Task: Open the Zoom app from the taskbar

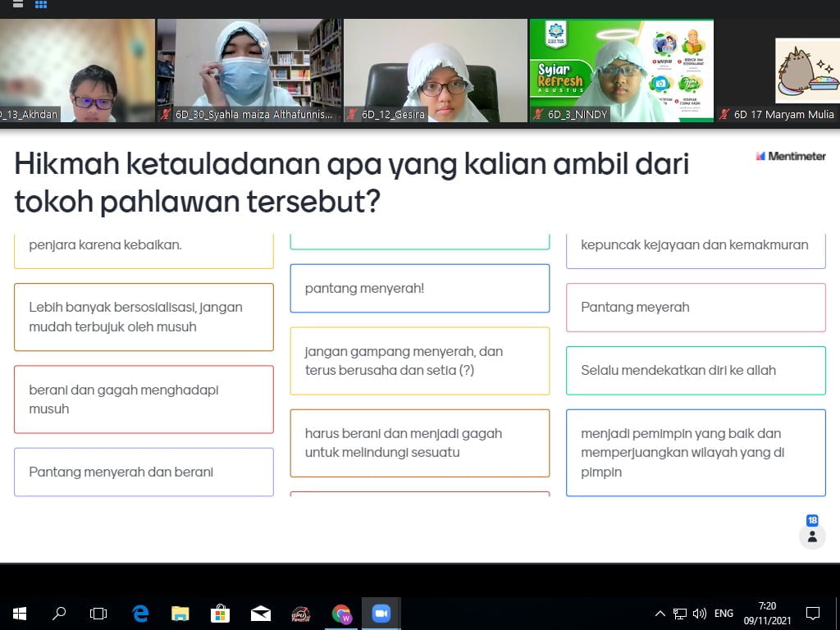Action: 380,613
